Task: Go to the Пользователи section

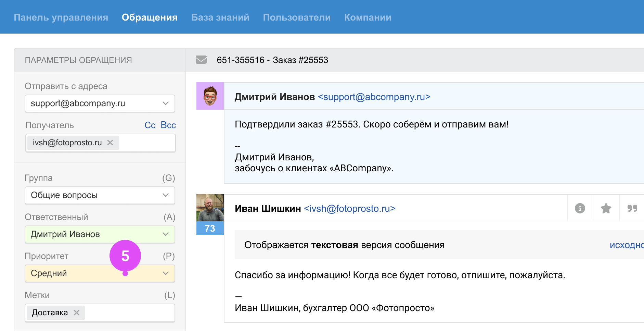Action: 297,17
